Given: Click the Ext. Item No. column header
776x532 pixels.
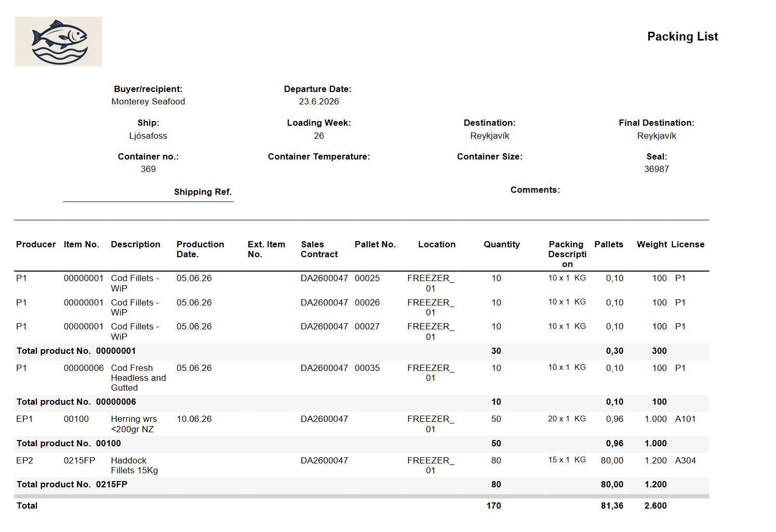Looking at the screenshot, I should (x=266, y=249).
